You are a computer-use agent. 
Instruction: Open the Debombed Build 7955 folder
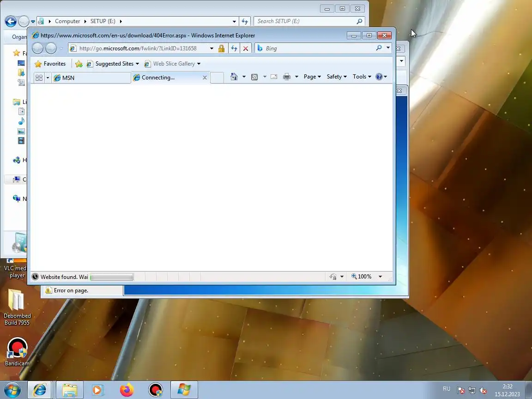[17, 307]
